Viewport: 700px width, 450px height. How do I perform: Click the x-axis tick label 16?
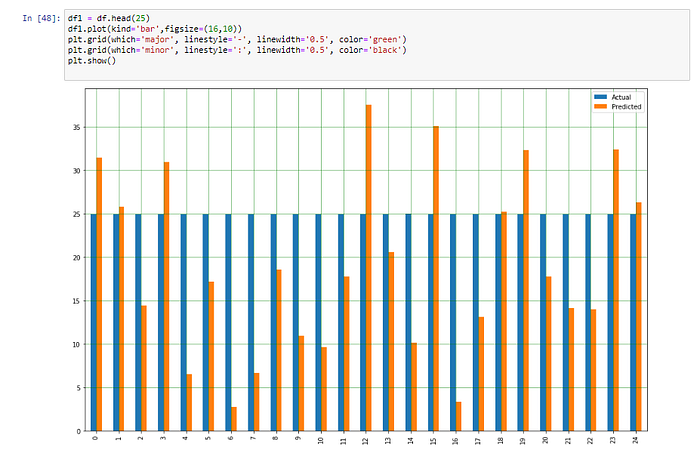(455, 441)
